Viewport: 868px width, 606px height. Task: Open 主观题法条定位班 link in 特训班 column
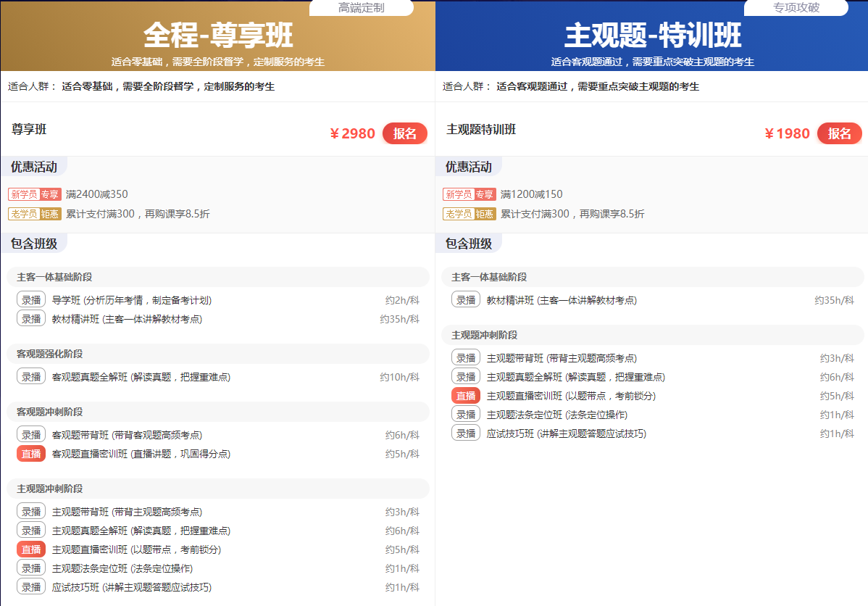[x=557, y=415]
